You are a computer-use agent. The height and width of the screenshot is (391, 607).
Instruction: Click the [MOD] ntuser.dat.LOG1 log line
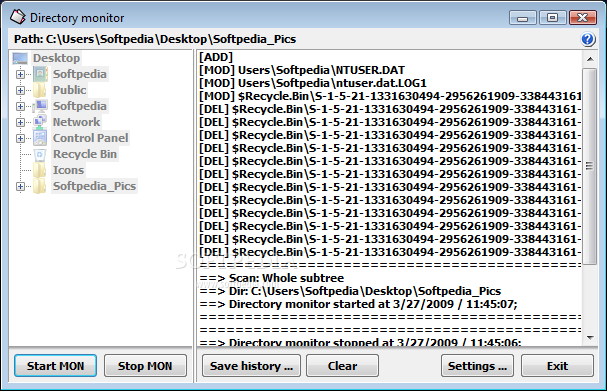313,83
